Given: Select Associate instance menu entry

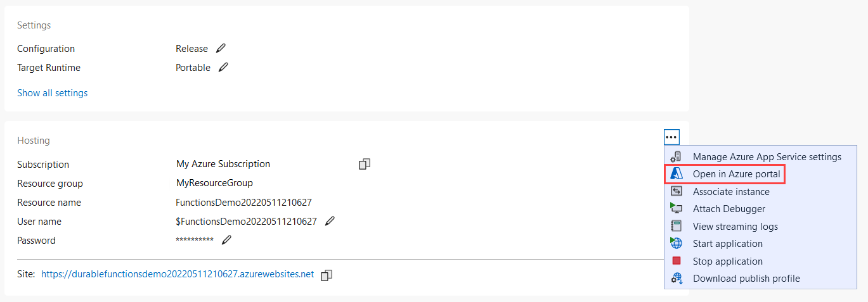Looking at the screenshot, I should tap(731, 191).
